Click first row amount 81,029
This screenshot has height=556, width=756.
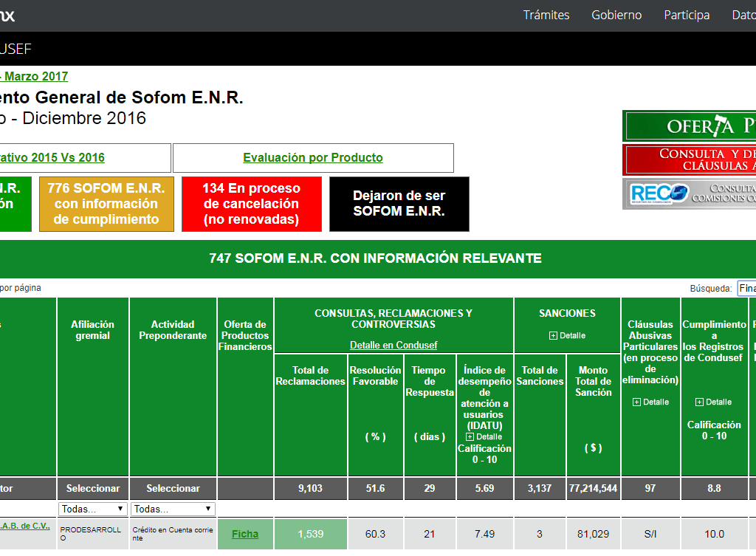pos(593,534)
